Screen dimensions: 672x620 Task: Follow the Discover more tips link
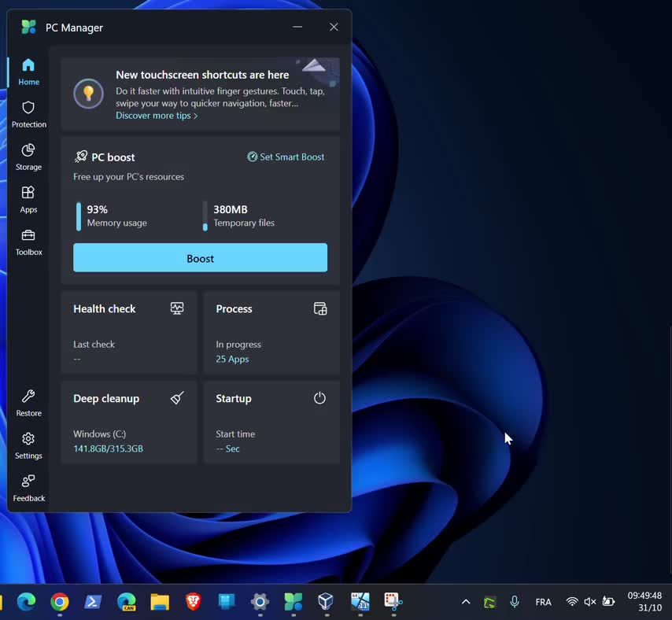click(156, 116)
